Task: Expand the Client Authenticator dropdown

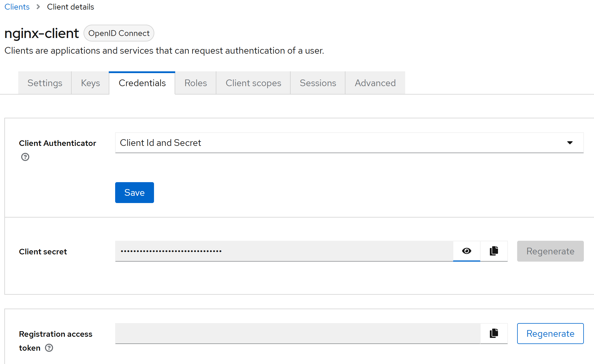Action: pyautogui.click(x=349, y=143)
